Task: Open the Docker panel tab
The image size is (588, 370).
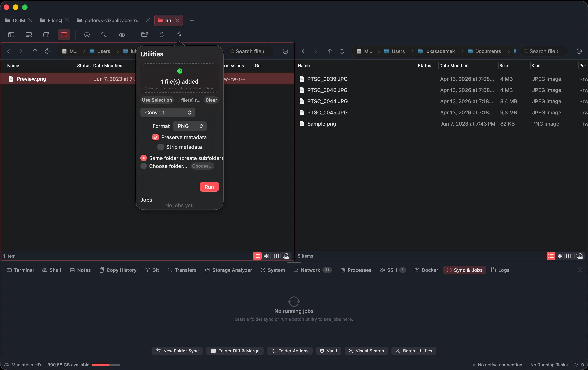Action: [426, 270]
